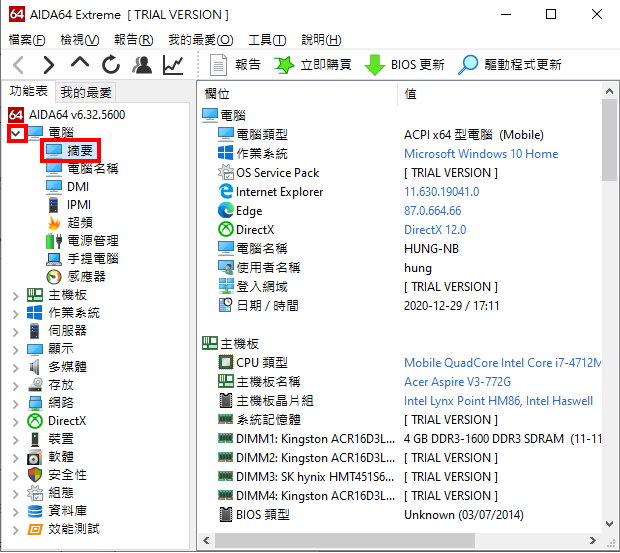The image size is (620, 553).
Task: Expand the 多媒體 tree node
Action: pyautogui.click(x=15, y=368)
